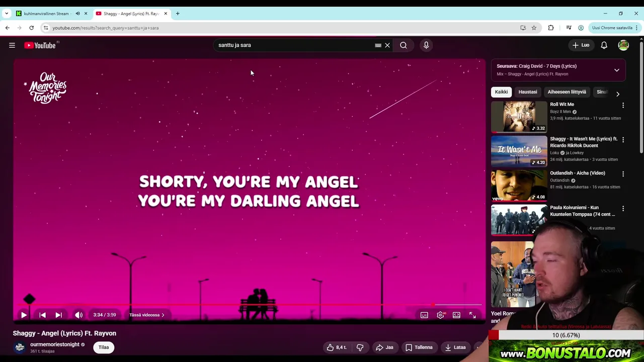Image resolution: width=644 pixels, height=362 pixels.
Task: Go back in Chrome
Action: [8, 28]
